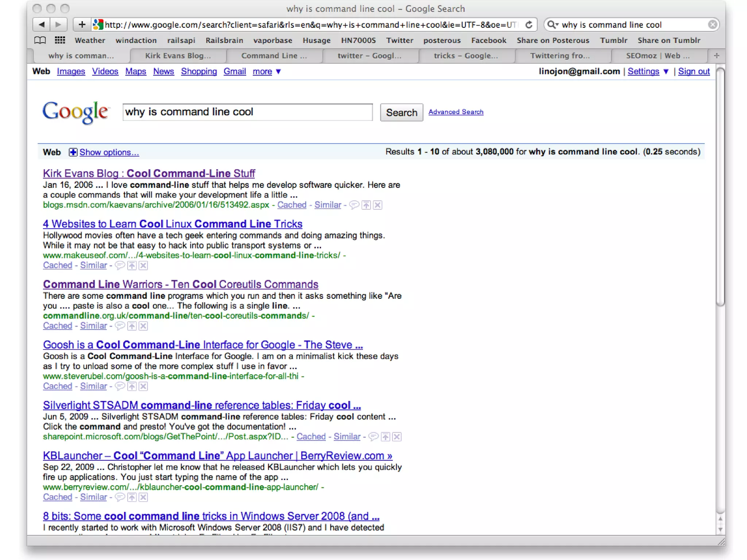Image resolution: width=747 pixels, height=560 pixels.
Task: Open a new tab with plus button
Action: click(x=716, y=55)
